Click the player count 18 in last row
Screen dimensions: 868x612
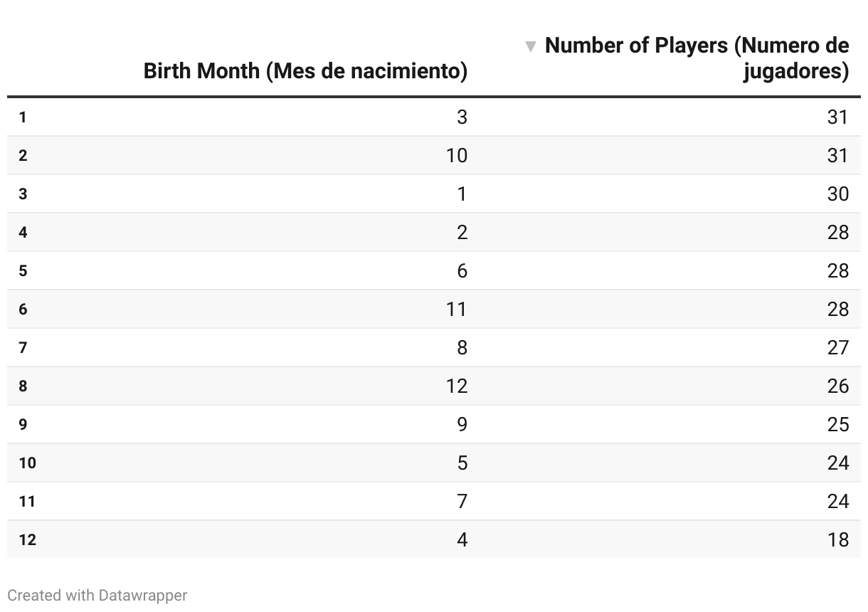(x=838, y=539)
